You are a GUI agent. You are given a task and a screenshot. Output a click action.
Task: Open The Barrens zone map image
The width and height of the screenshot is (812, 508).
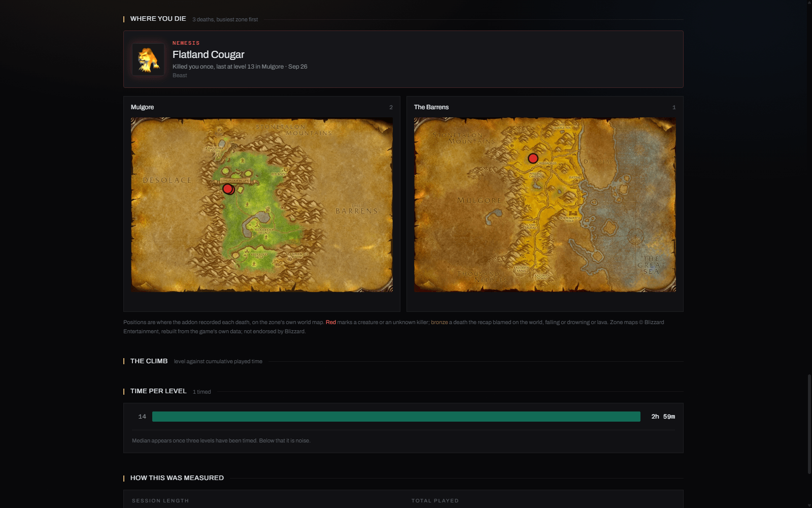point(545,205)
